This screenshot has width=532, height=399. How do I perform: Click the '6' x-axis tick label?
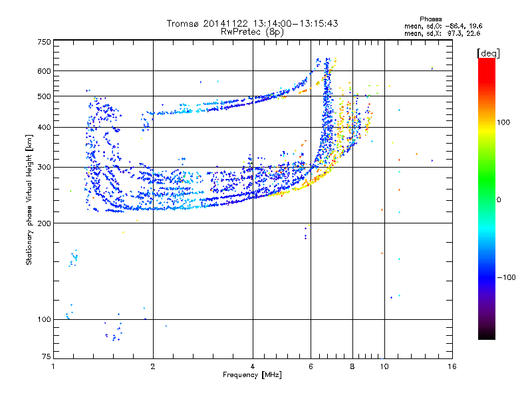pyautogui.click(x=311, y=366)
